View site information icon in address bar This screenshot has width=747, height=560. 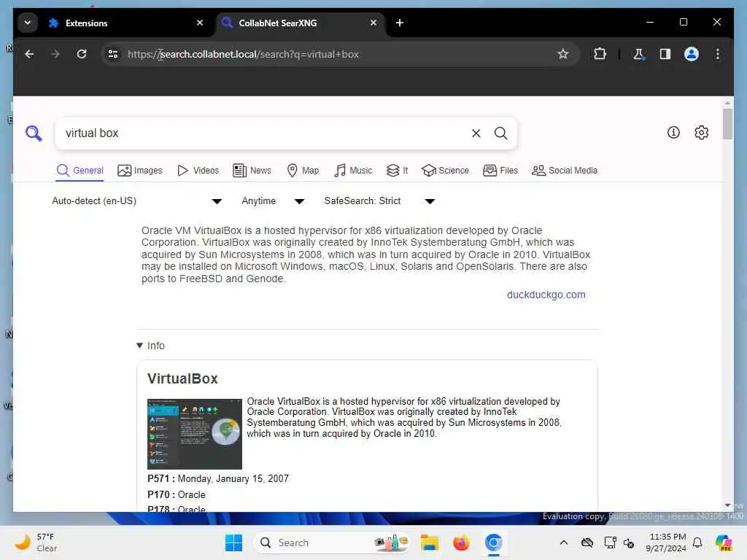point(113,54)
